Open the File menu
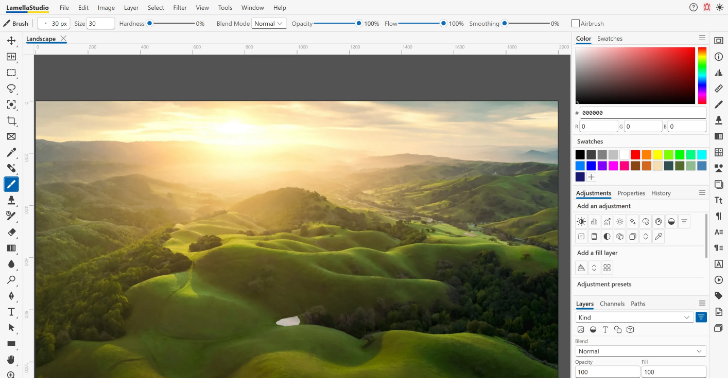 pyautogui.click(x=65, y=7)
